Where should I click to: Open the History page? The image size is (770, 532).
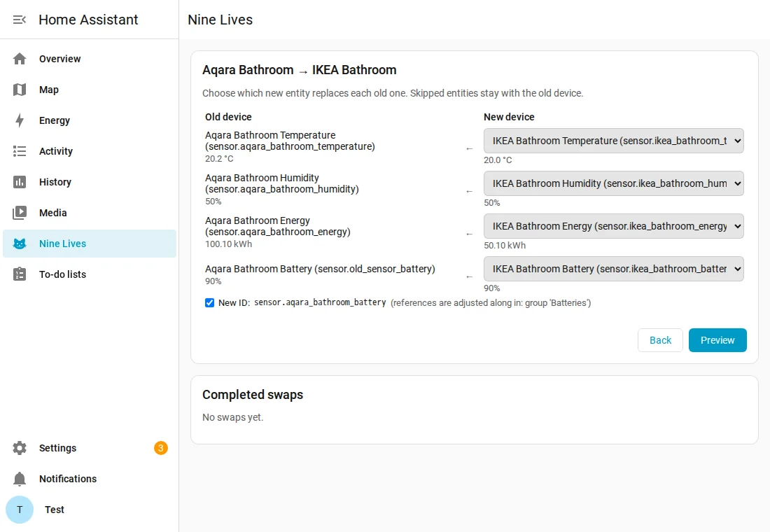pos(90,182)
